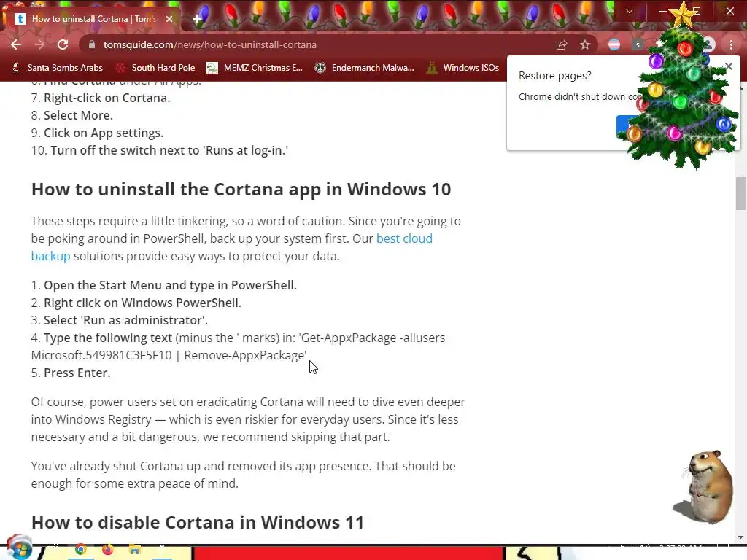The height and width of the screenshot is (560, 747).
Task: View site information via the lock icon
Action: click(x=93, y=44)
